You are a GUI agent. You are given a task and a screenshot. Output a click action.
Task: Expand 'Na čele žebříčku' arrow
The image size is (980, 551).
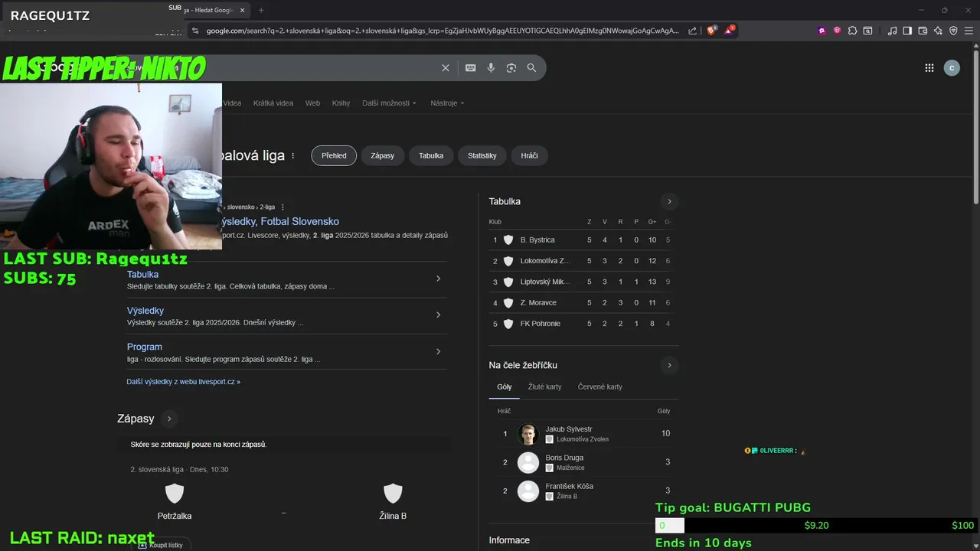tap(669, 365)
